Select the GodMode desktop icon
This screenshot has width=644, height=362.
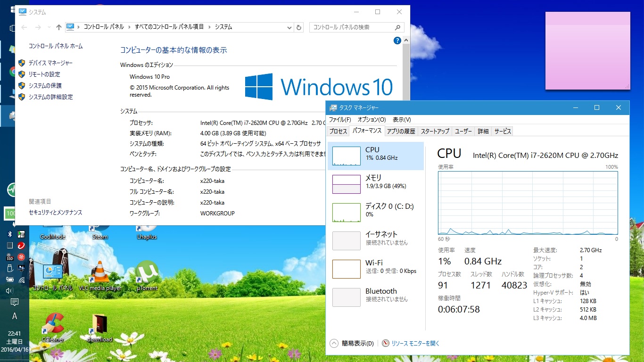coord(53,232)
